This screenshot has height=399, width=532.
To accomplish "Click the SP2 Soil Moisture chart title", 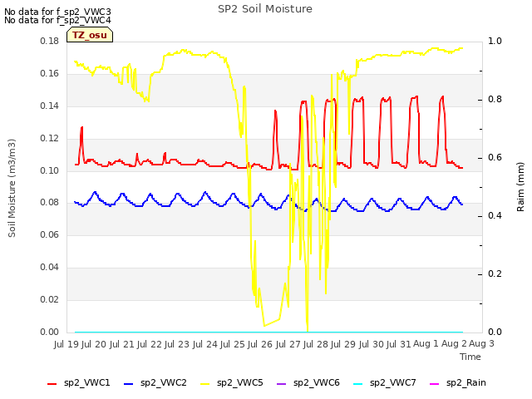I will (265, 9).
